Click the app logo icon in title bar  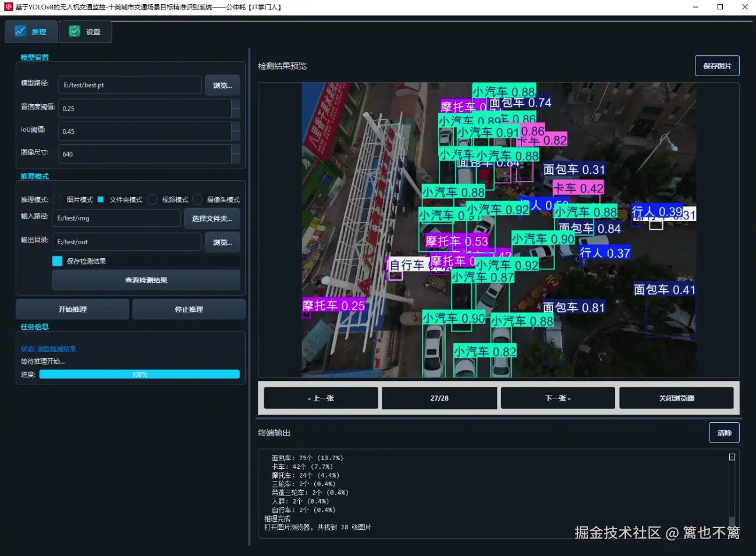8,7
